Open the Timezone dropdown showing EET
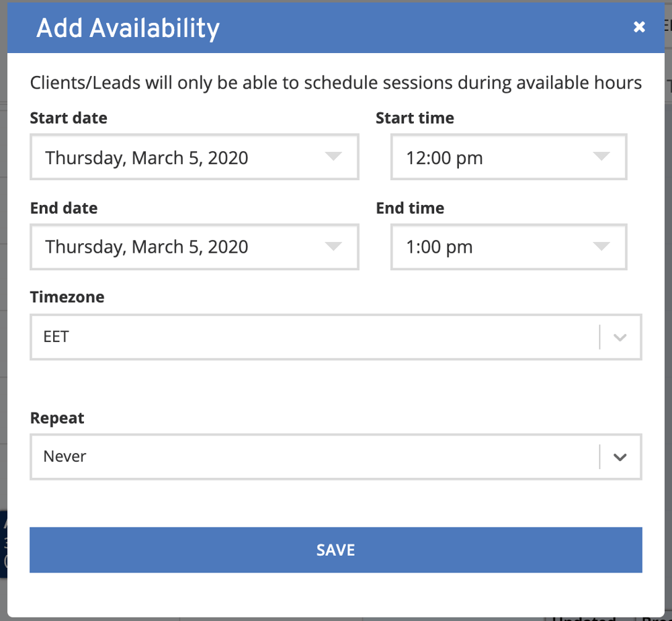 [336, 337]
